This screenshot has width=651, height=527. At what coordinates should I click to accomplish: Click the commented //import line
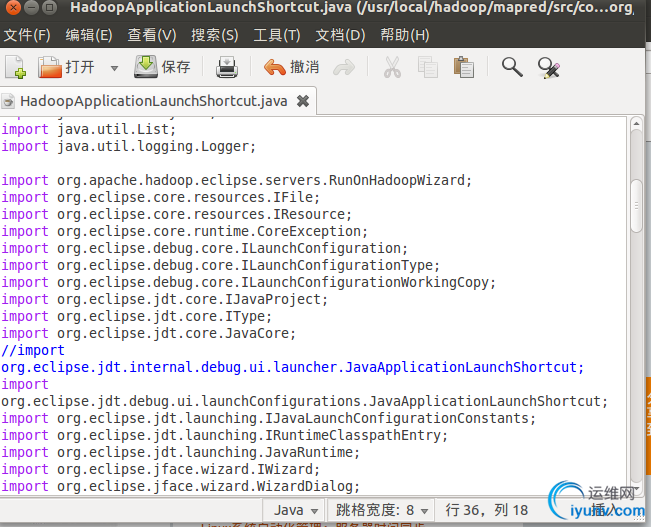tap(33, 351)
